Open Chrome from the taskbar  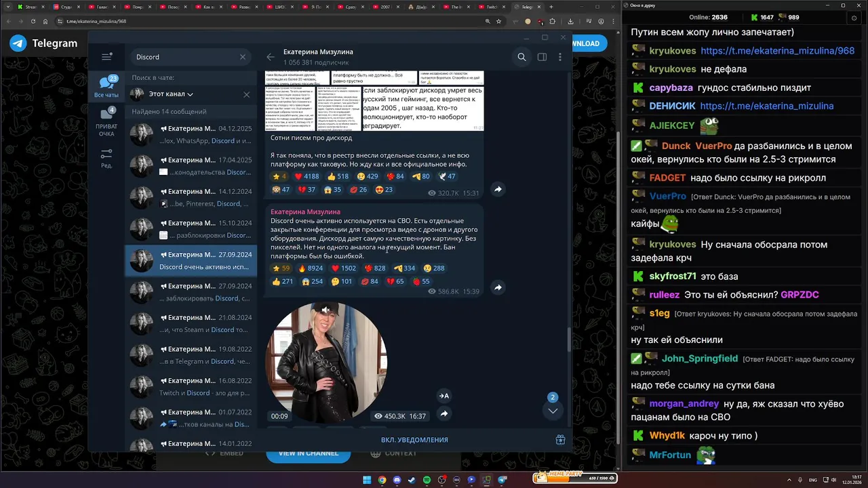(382, 480)
